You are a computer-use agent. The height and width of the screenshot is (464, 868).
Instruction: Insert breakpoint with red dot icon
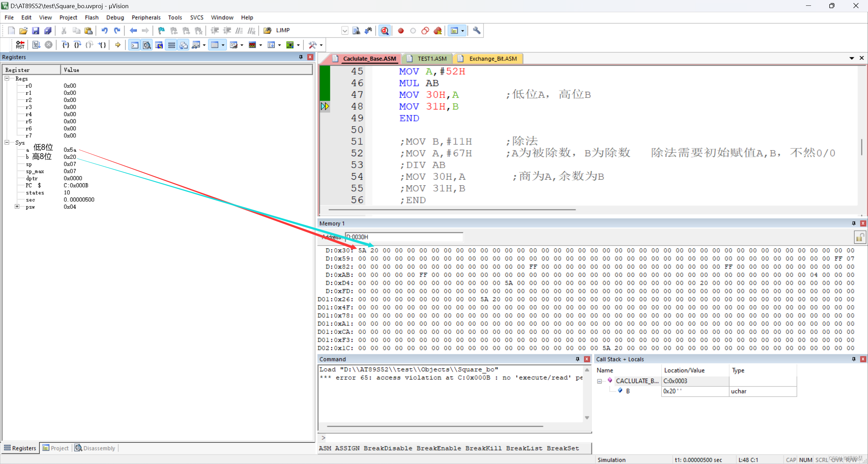click(400, 31)
